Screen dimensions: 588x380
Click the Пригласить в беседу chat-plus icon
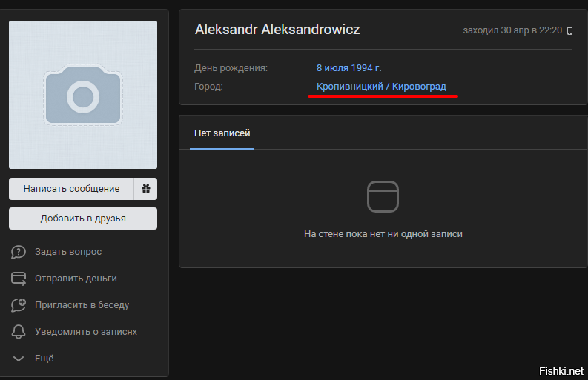coord(19,305)
